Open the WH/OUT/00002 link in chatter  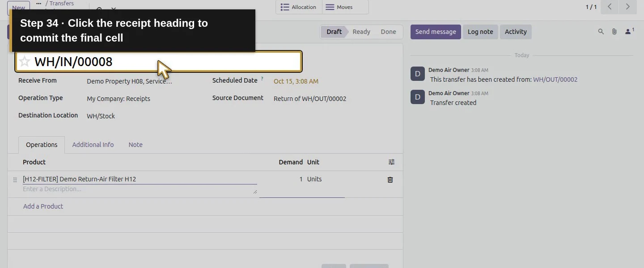click(x=555, y=80)
